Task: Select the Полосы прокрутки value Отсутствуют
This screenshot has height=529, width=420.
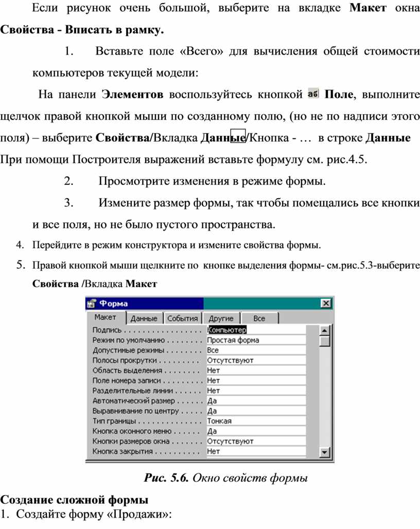Action: pyautogui.click(x=255, y=360)
